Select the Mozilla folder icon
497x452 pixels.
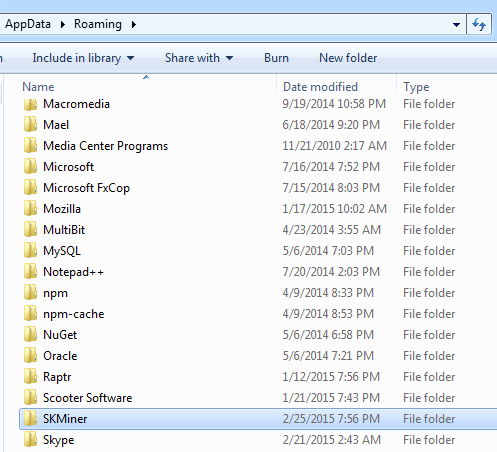(x=30, y=209)
